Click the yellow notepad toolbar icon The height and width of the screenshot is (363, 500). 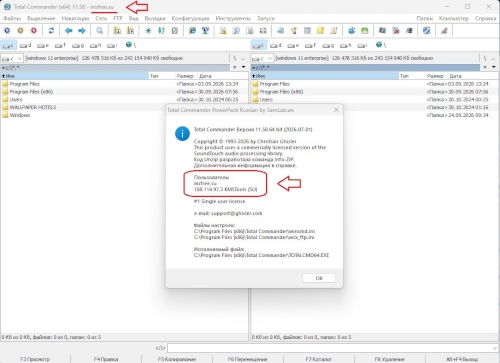point(320,31)
